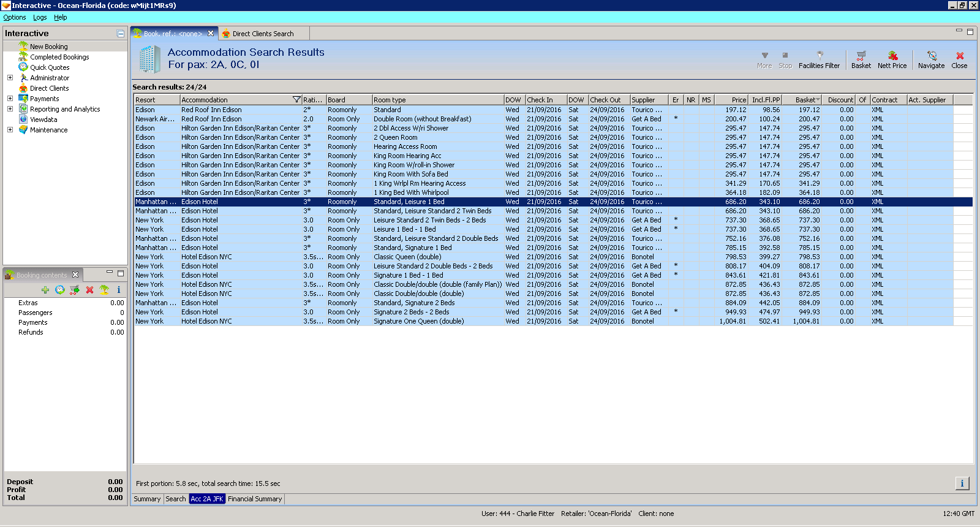
Task: Select the Extras line in Booking contents
Action: [65, 303]
